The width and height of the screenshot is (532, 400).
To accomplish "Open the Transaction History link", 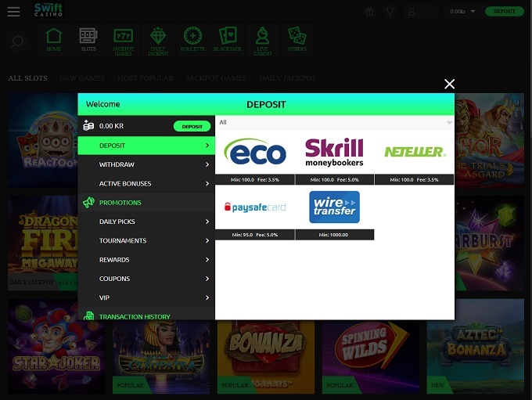I will (x=135, y=316).
